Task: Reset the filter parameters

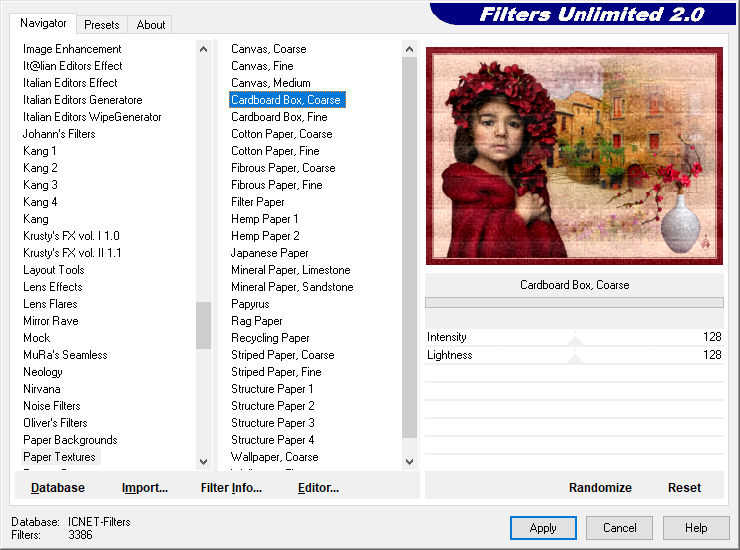Action: pos(684,488)
